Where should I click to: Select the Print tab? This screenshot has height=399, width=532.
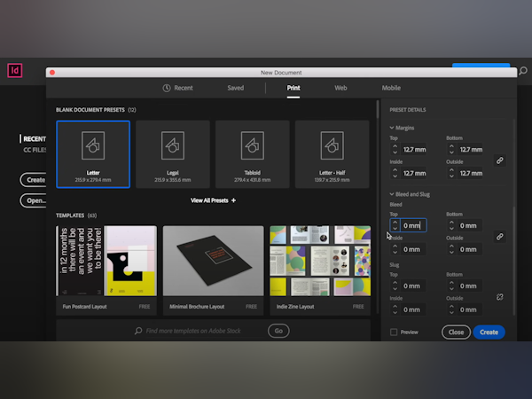[293, 88]
